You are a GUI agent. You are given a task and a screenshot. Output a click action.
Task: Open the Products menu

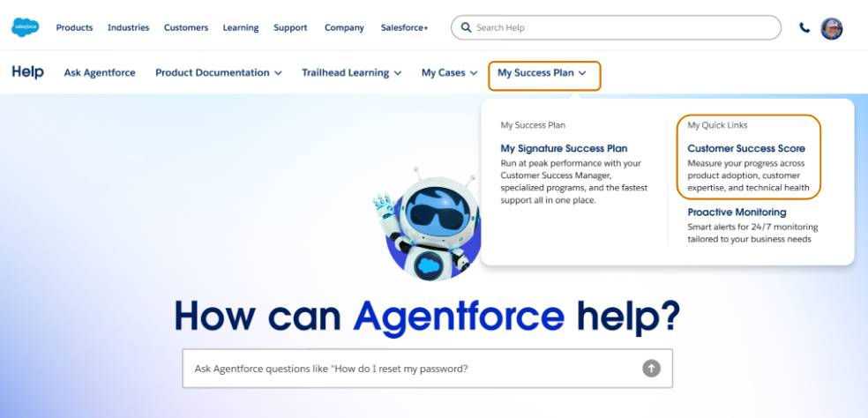coord(74,27)
